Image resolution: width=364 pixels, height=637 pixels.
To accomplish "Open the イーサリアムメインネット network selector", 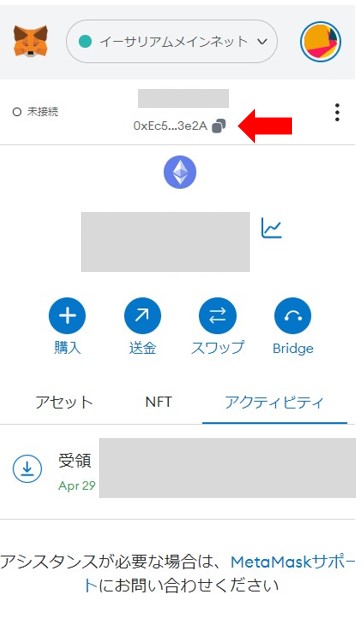I will tap(172, 41).
